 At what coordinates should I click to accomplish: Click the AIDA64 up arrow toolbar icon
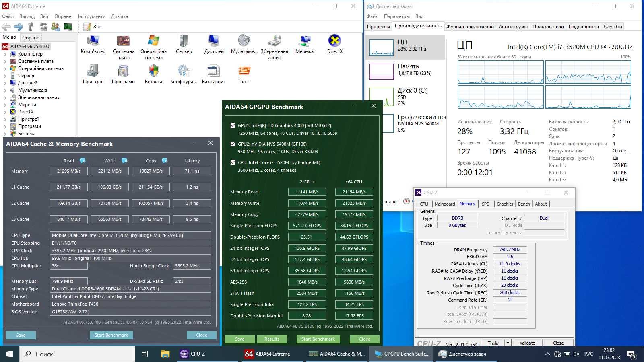[31, 27]
